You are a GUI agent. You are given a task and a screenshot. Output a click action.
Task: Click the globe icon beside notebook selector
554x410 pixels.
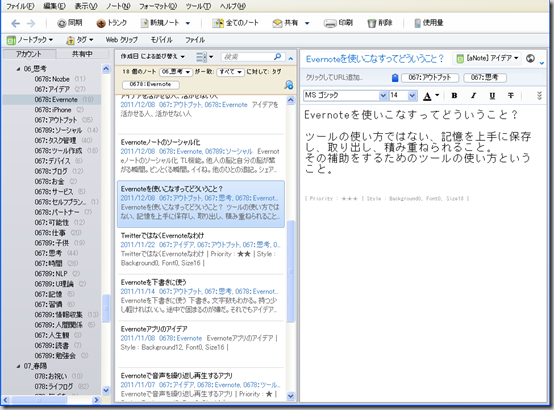530,58
